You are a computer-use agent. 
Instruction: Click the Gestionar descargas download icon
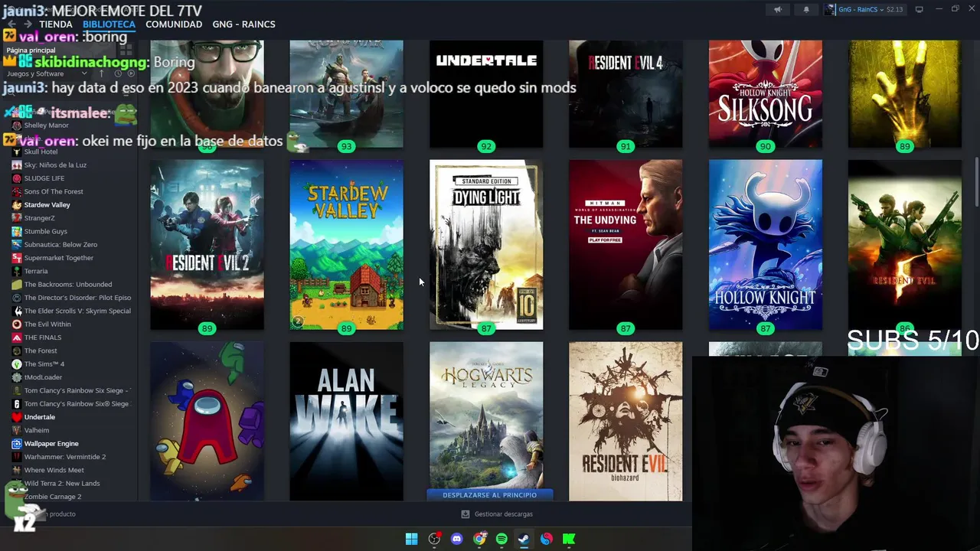[x=465, y=514]
